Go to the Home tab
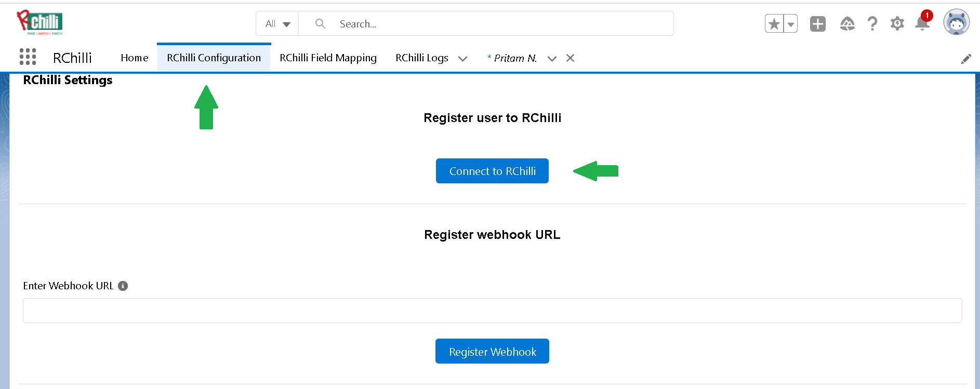 (135, 58)
